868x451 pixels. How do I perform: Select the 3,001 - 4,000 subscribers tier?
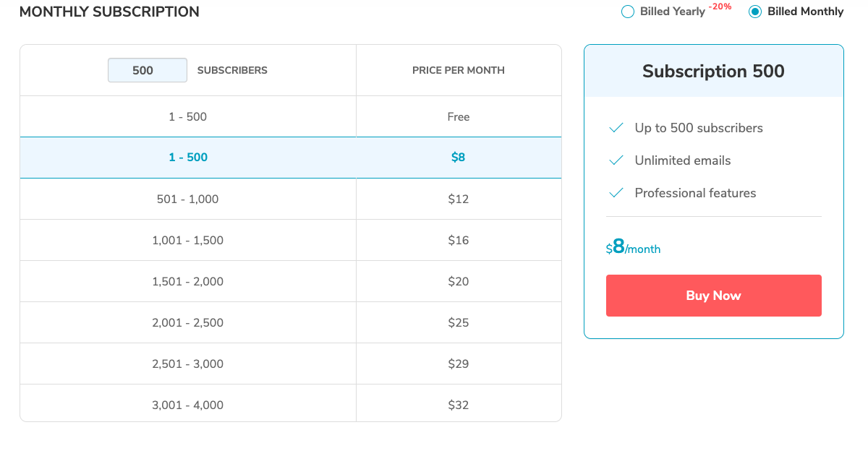(188, 405)
